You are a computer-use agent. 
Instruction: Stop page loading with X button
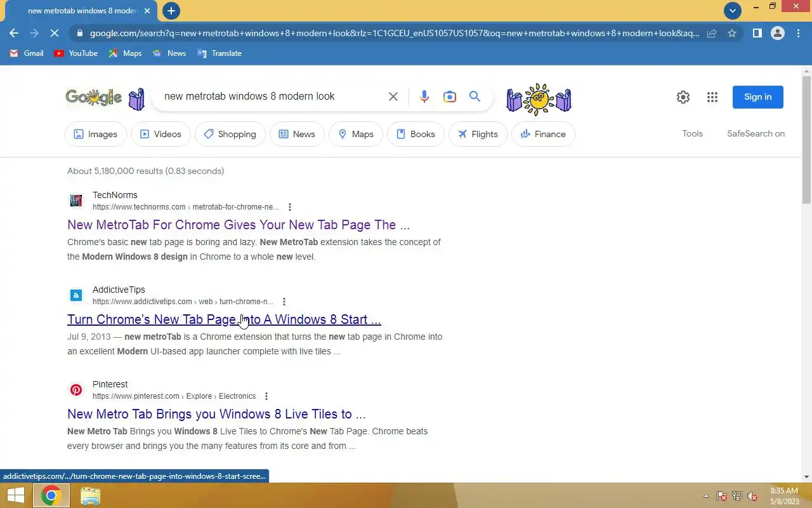coord(55,33)
